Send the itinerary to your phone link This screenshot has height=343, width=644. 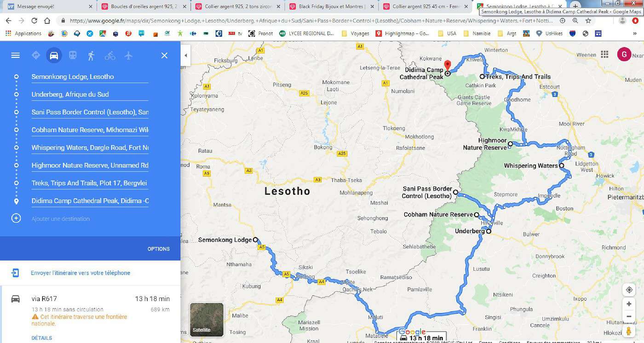(80, 273)
